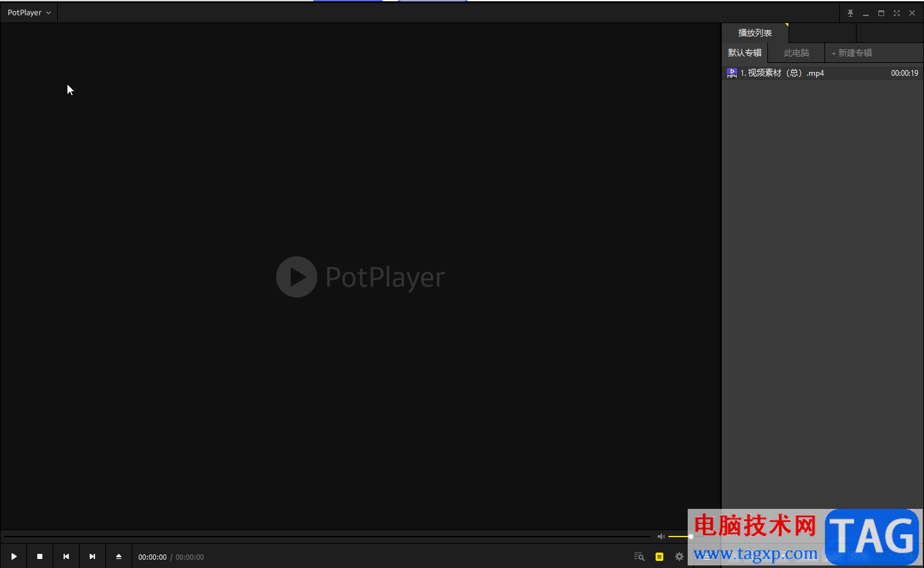
Task: Maximize the PotPlayer window
Action: click(x=881, y=13)
